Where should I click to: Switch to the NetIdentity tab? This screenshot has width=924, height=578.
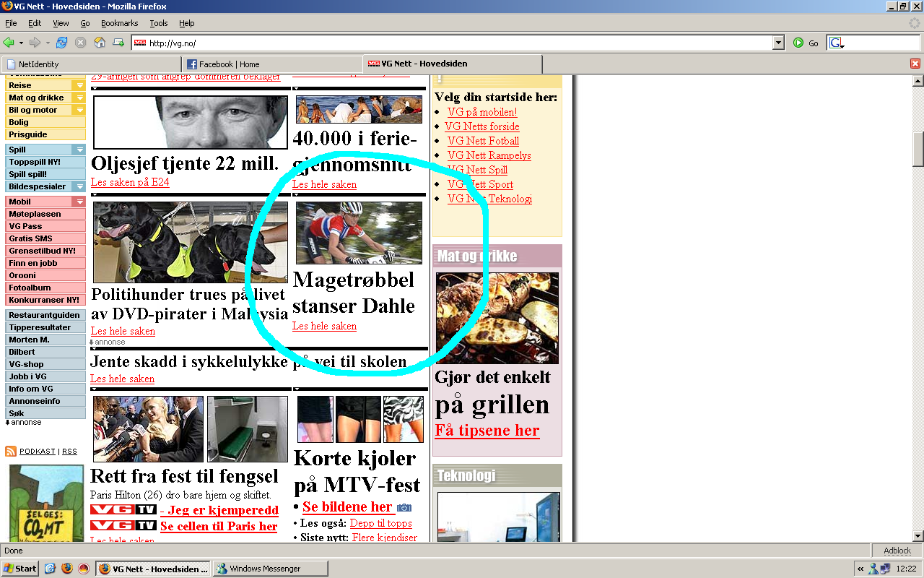[x=91, y=64]
